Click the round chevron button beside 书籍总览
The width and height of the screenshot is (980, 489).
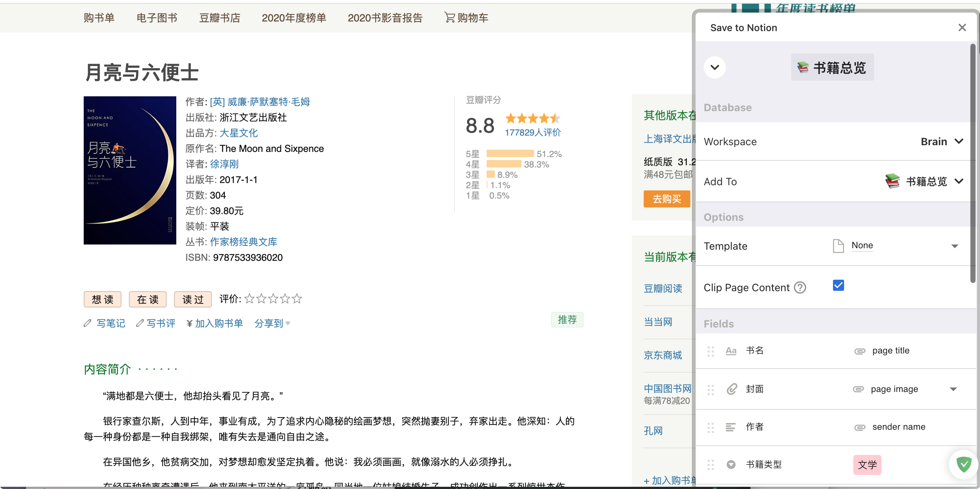(714, 67)
